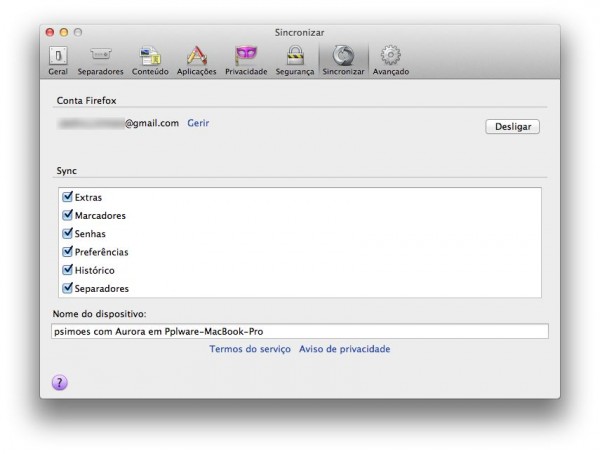This screenshot has height=454, width=600.
Task: Click the Conta Firefox section heading
Action: 86,101
